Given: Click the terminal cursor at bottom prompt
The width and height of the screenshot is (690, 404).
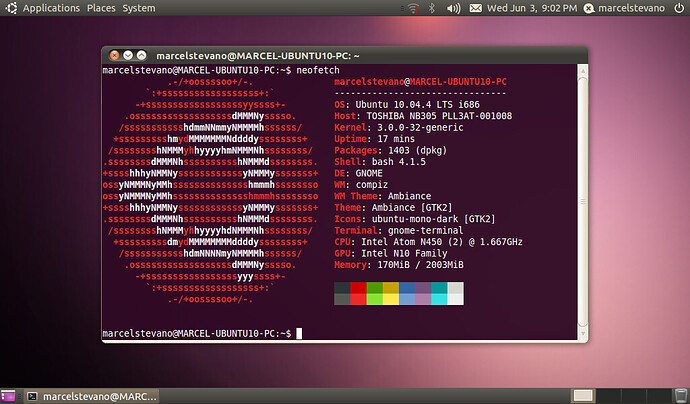Looking at the screenshot, I should [x=299, y=334].
